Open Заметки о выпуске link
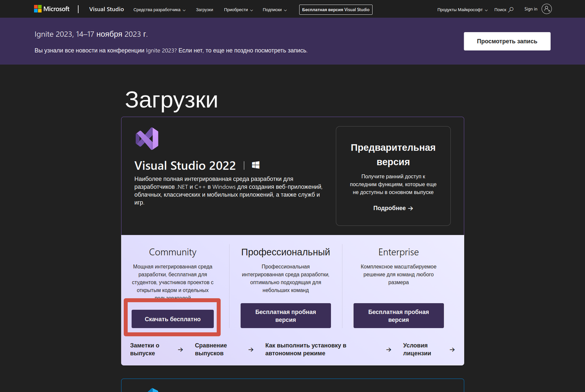The width and height of the screenshot is (585, 392). point(145,349)
